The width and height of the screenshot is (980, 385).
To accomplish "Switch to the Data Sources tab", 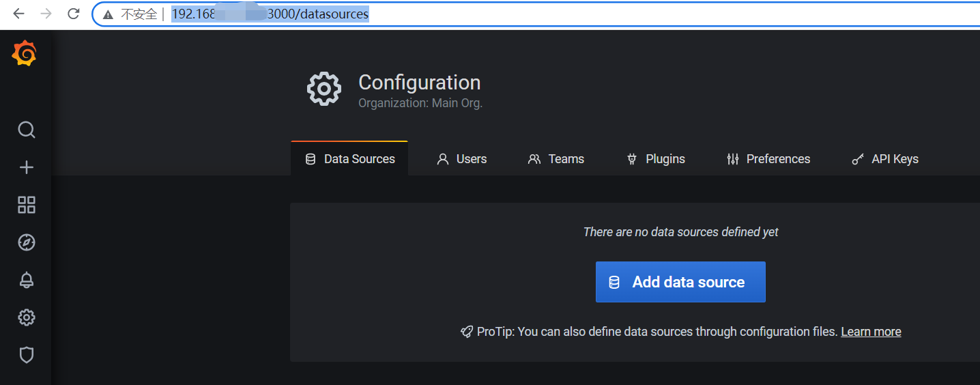I will pos(349,159).
